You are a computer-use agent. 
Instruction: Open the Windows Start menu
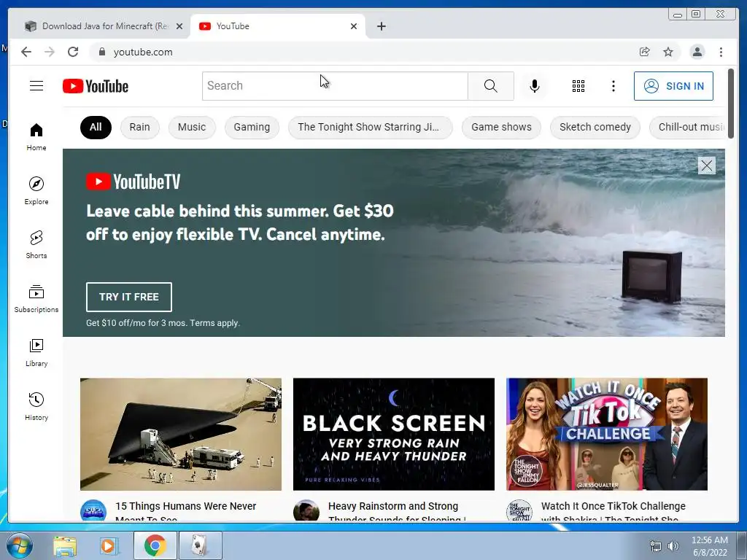point(20,545)
